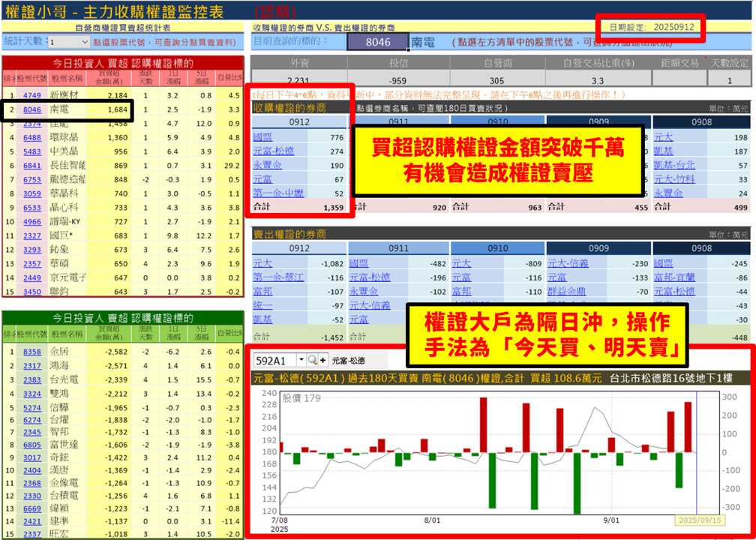The width and height of the screenshot is (756, 540).
Task: Open stock code 5483 中美晶 link
Action: point(31,151)
